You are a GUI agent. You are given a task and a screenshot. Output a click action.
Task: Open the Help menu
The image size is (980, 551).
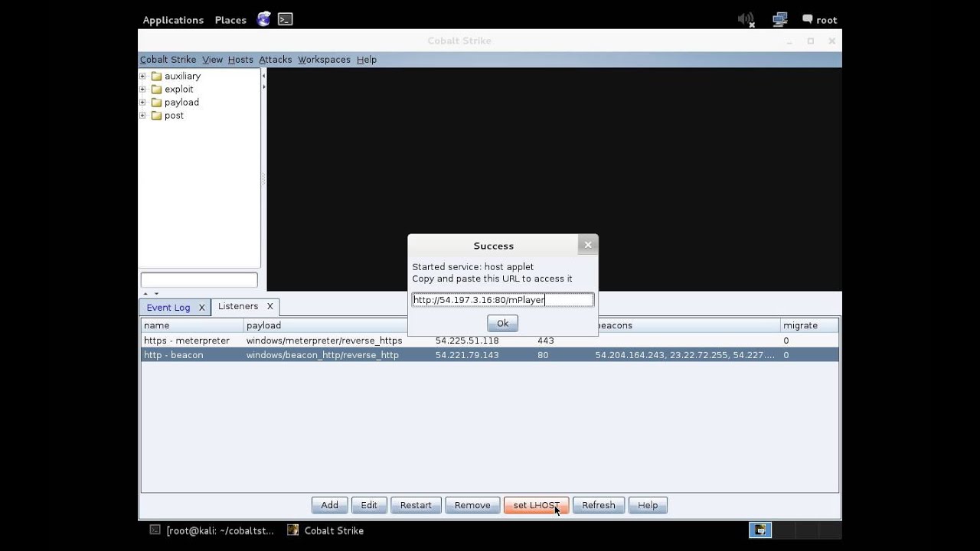[x=367, y=60]
